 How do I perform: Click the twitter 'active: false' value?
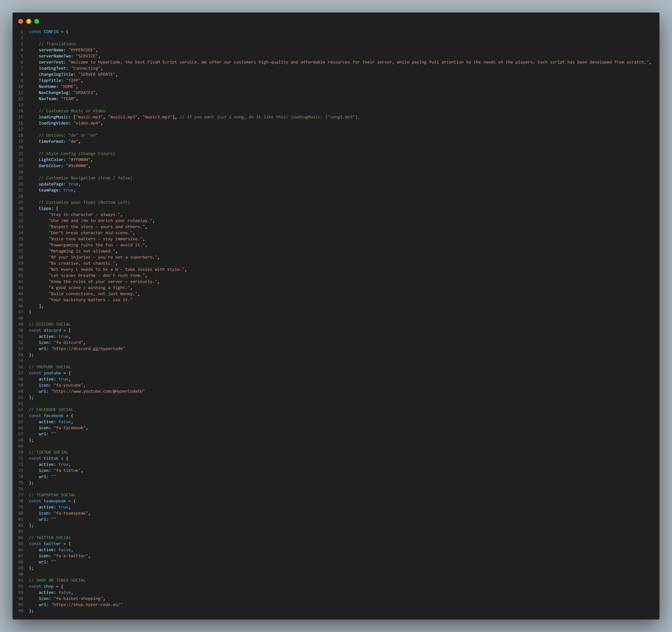click(65, 550)
